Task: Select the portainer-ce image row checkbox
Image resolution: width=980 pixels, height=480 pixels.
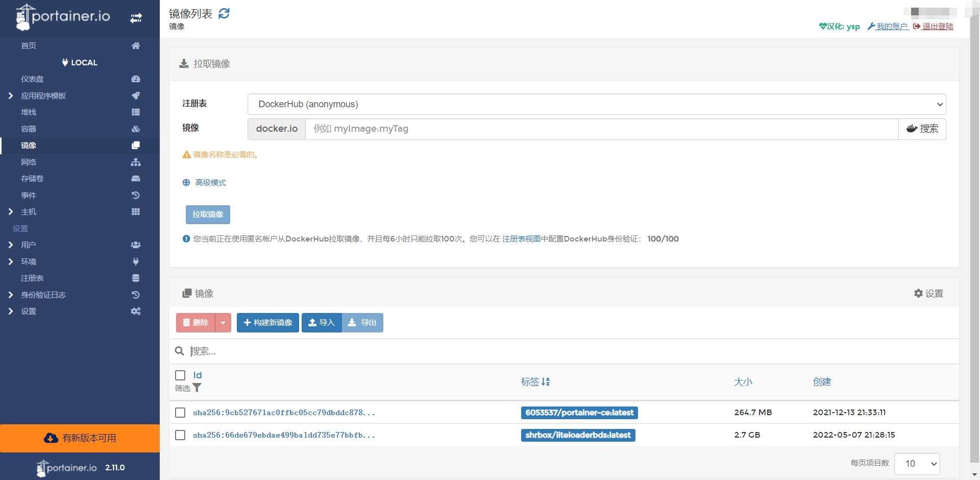Action: [180, 413]
